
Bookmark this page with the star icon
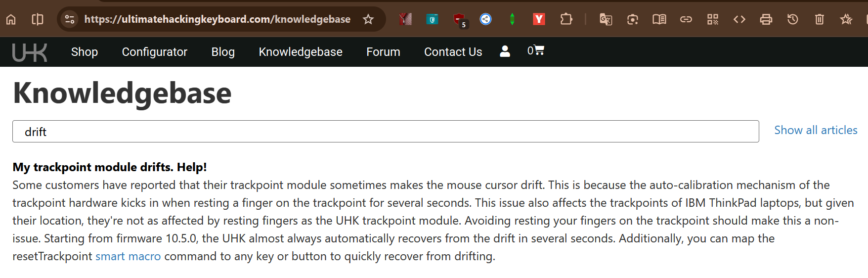[x=368, y=19]
